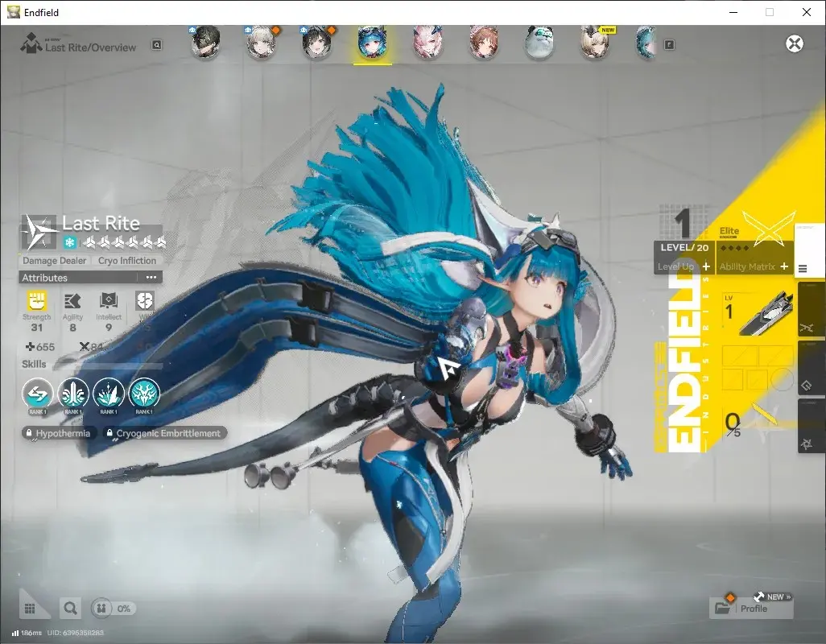Click the Attributes header bar
The width and height of the screenshot is (826, 644).
90,278
